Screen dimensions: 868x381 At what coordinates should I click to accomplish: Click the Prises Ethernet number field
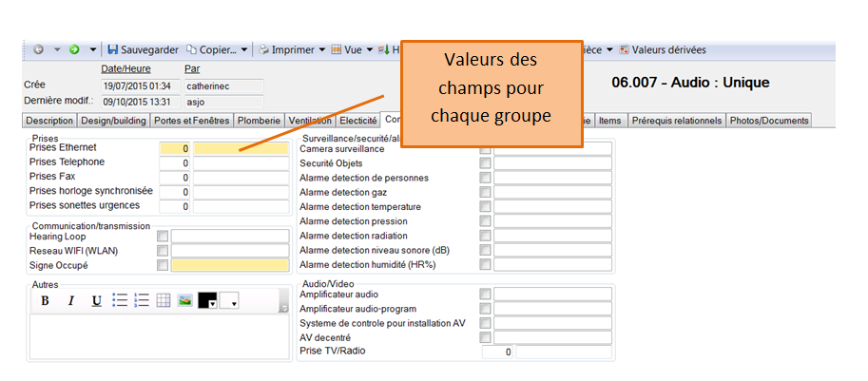pyautogui.click(x=175, y=148)
